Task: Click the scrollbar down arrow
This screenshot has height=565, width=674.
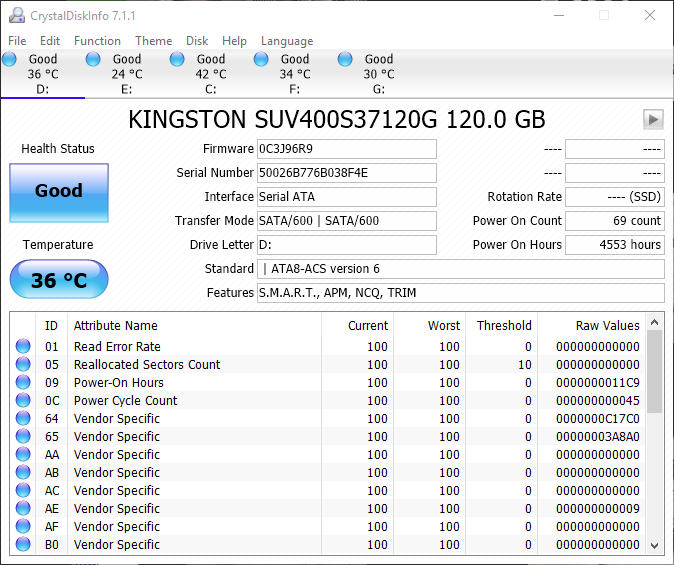Action: 655,546
